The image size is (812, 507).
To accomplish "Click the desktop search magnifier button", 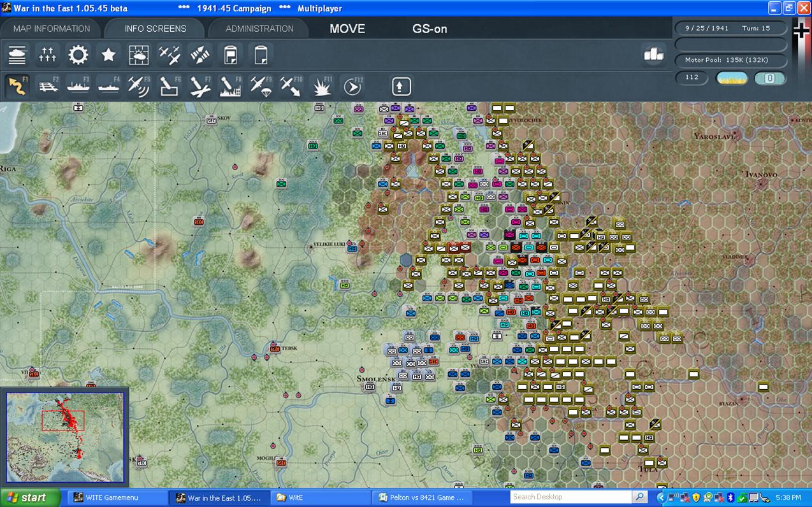I will [x=640, y=497].
